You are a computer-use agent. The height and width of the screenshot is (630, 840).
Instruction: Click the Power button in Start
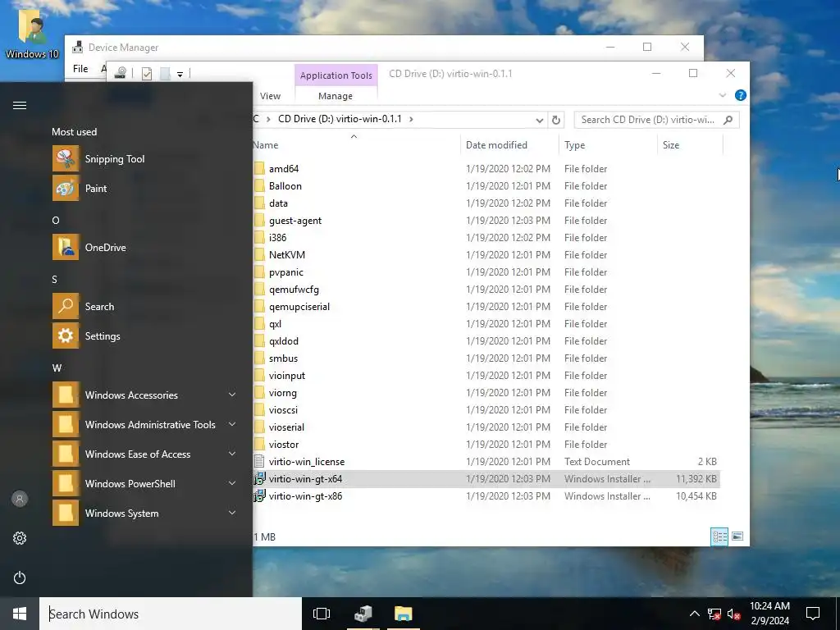point(20,577)
